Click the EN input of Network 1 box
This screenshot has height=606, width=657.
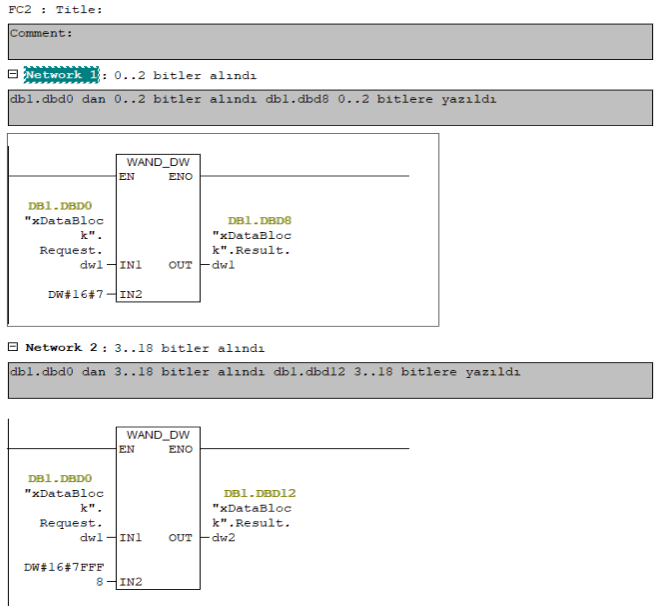pos(127,176)
